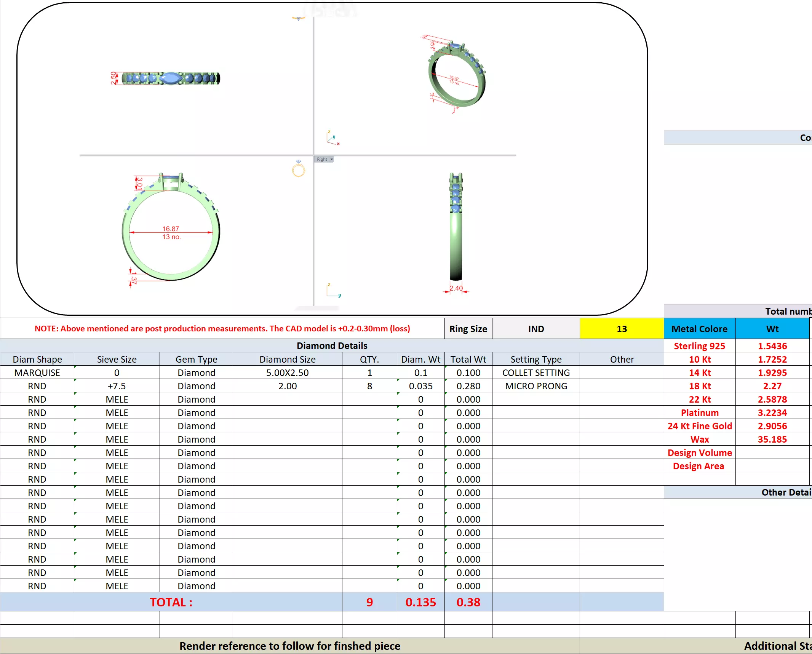This screenshot has height=654, width=812.
Task: Click the Wt blue column header
Action: 772,329
